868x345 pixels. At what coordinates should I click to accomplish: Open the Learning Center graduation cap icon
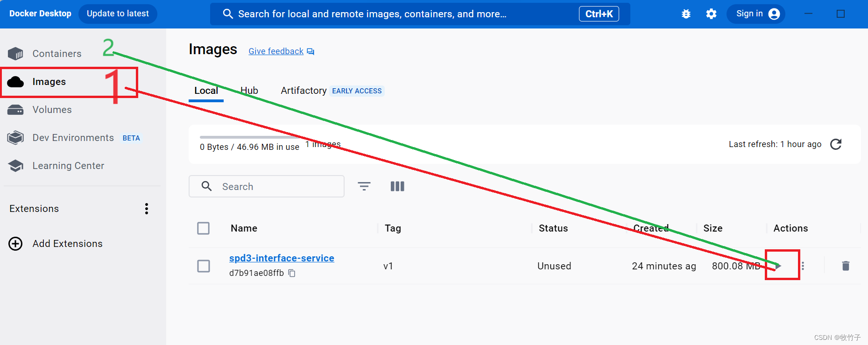click(x=15, y=166)
